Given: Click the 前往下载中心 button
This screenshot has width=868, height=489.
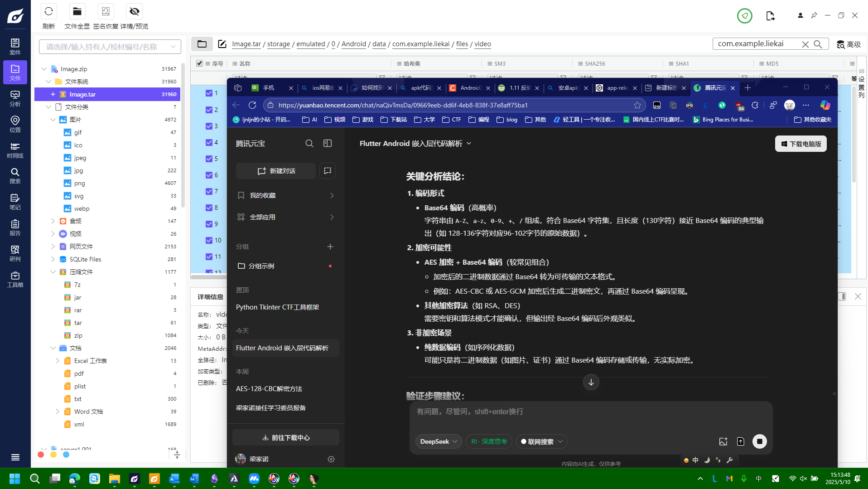Looking at the screenshot, I should [286, 438].
